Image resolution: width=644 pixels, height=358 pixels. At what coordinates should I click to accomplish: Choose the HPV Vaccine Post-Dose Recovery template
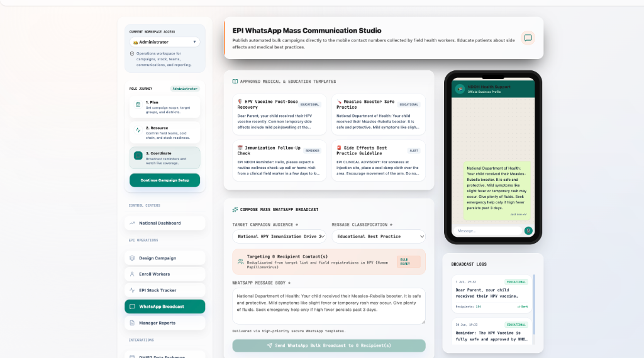pyautogui.click(x=279, y=114)
